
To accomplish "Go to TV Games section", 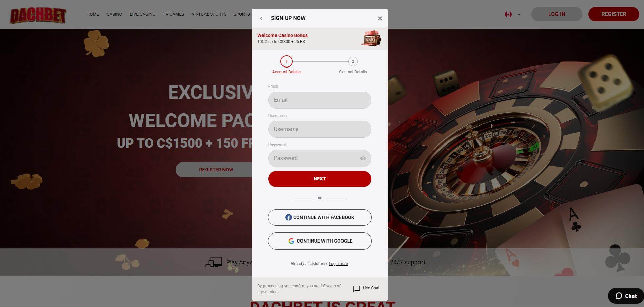I will (x=173, y=14).
